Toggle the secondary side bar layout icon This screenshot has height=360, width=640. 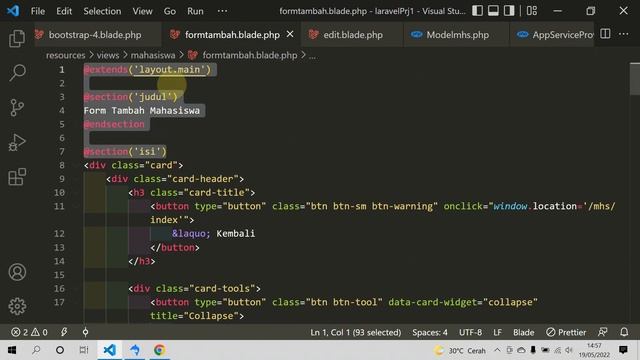coord(509,11)
